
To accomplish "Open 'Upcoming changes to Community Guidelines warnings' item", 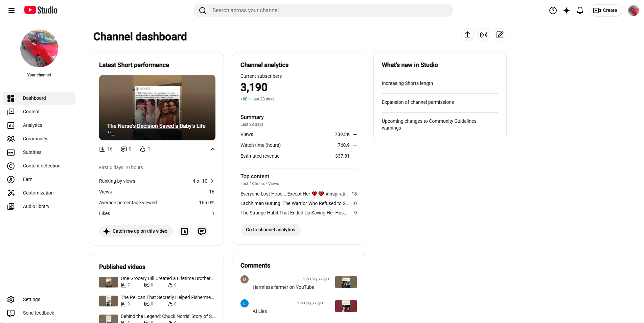I will click(x=429, y=124).
